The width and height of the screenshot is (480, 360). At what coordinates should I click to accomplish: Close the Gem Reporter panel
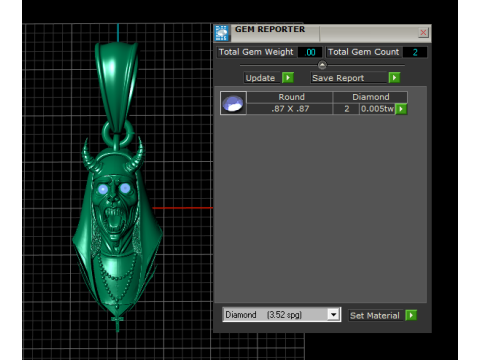tap(423, 33)
